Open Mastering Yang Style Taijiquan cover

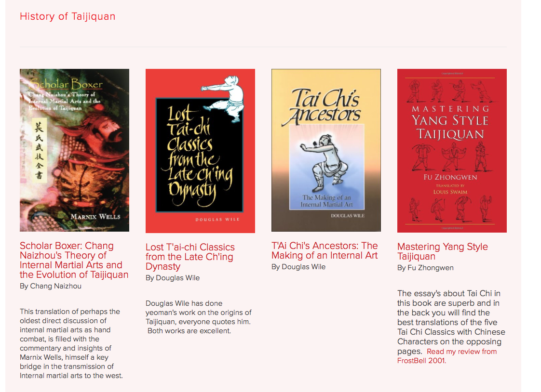coord(452,151)
